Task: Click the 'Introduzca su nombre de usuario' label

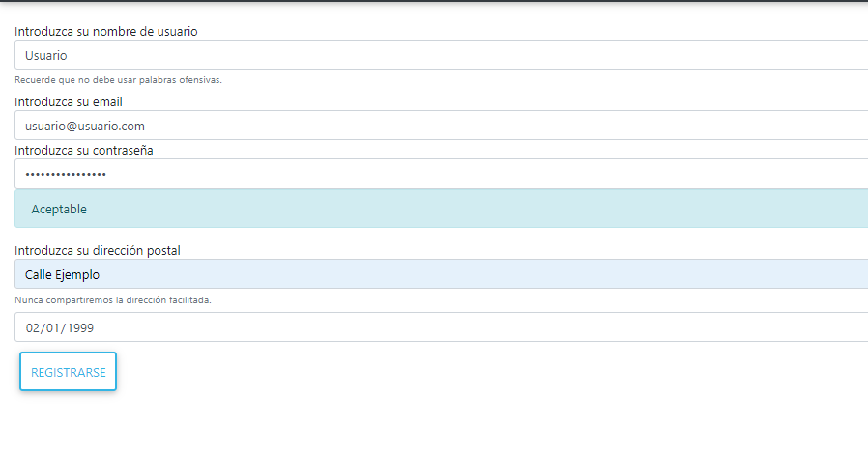Action: click(x=106, y=32)
